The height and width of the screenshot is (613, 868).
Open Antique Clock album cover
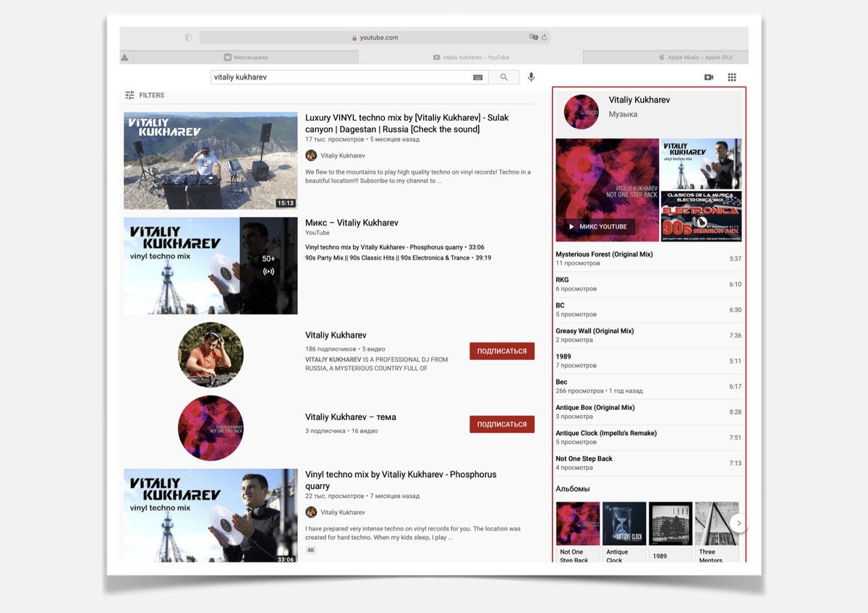(624, 523)
